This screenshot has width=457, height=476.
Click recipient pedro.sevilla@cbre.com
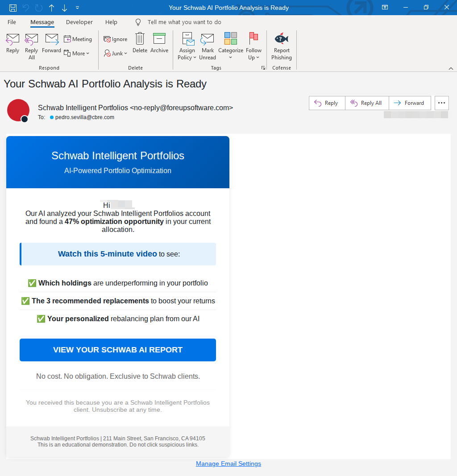(85, 117)
